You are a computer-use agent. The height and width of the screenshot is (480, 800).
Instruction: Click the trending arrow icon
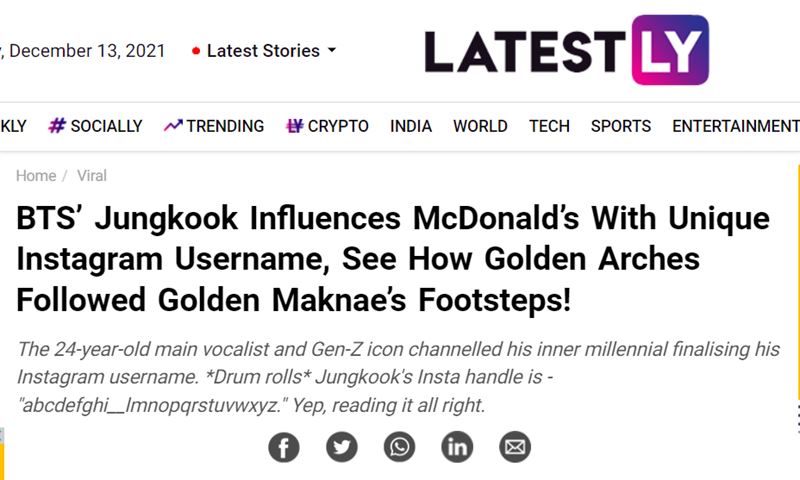tap(173, 126)
